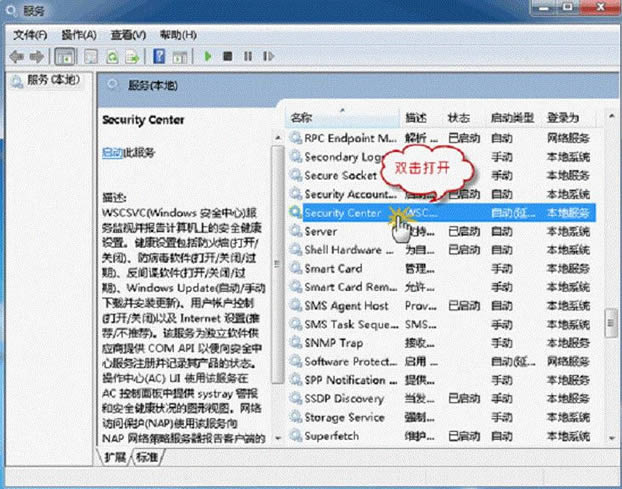Click the description pane scroll-up arrow
622x489 pixels.
tap(277, 138)
